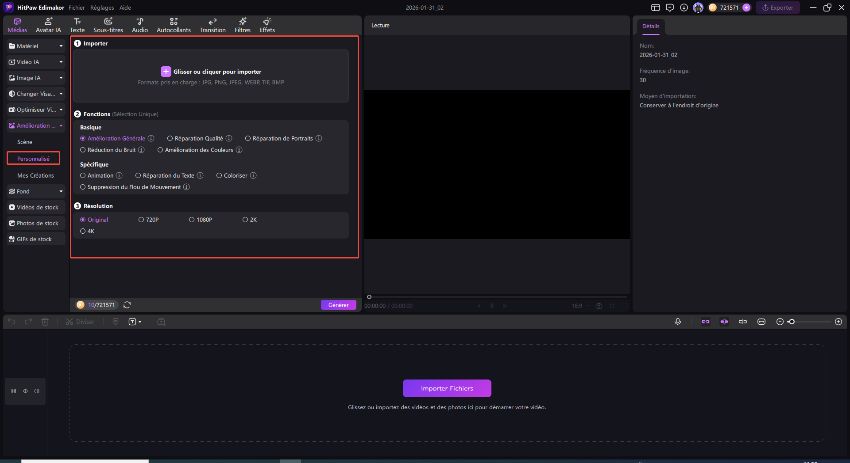This screenshot has width=850, height=463.
Task: Click info icon beside Réparation Qualité
Action: (x=229, y=138)
